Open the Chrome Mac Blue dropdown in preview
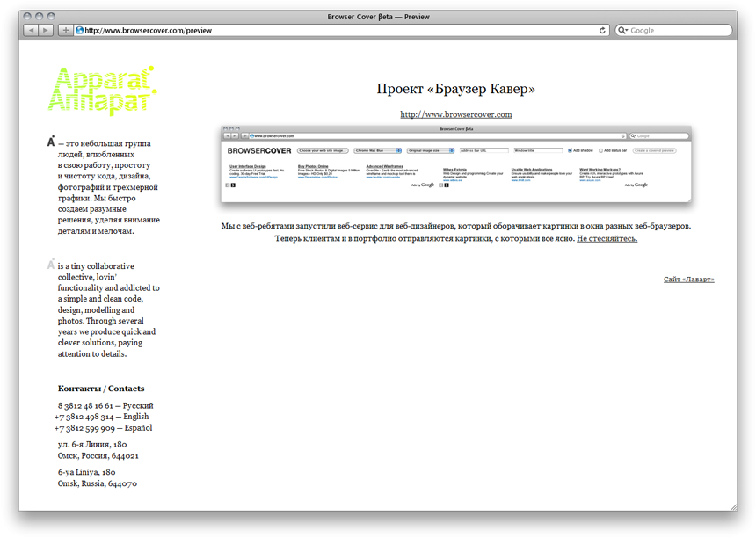The width and height of the screenshot is (756, 538). (378, 150)
